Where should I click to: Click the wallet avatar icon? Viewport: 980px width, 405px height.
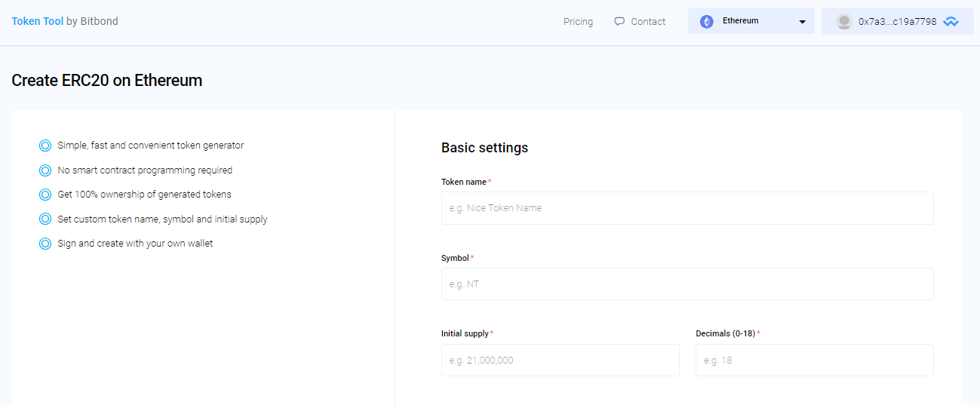click(844, 22)
